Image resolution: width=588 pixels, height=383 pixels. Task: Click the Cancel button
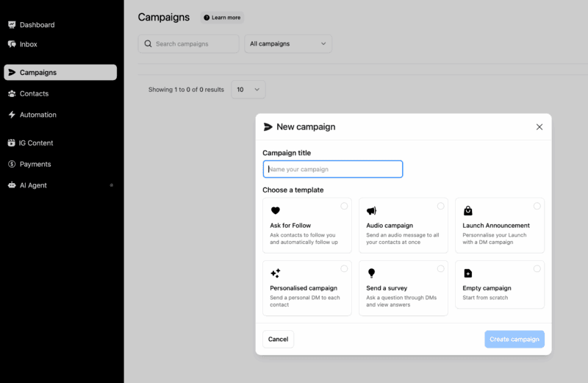tap(279, 339)
